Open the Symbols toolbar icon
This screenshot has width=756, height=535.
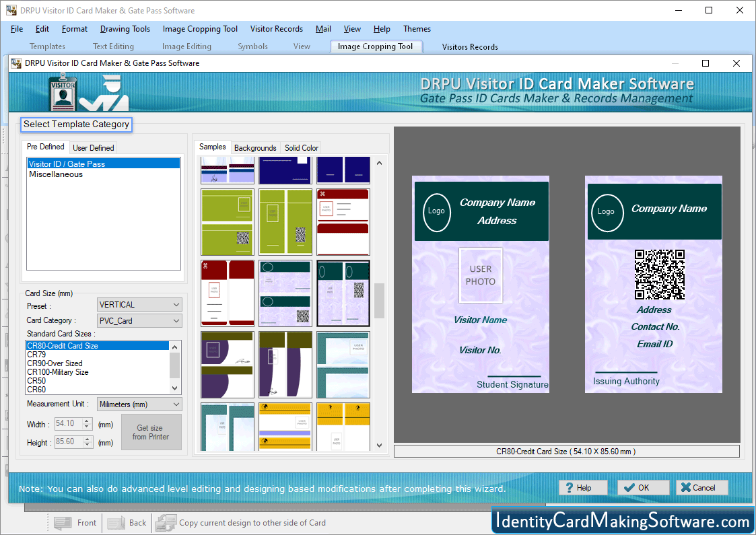point(252,46)
